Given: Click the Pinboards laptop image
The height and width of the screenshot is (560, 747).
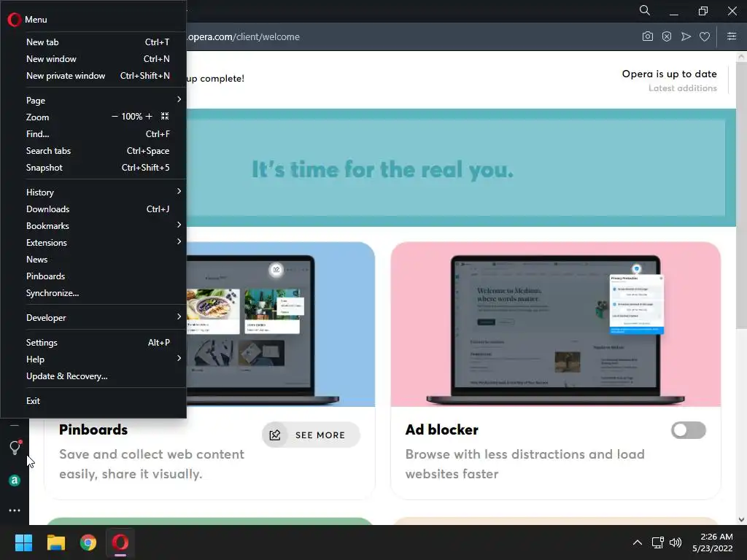Looking at the screenshot, I should click(x=281, y=324).
